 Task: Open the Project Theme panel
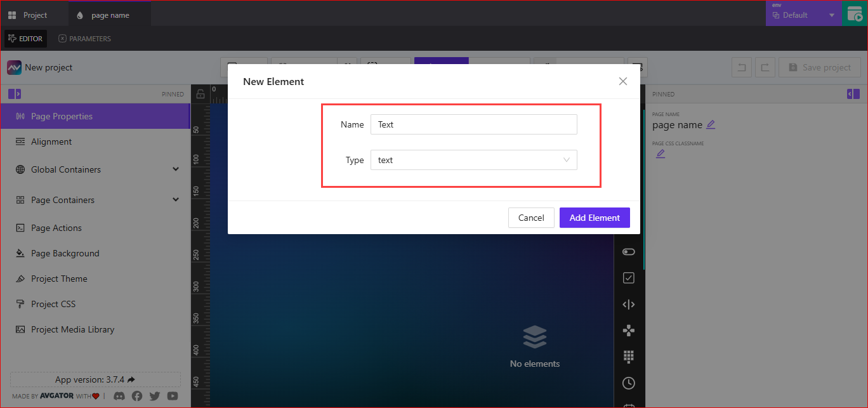(x=58, y=279)
